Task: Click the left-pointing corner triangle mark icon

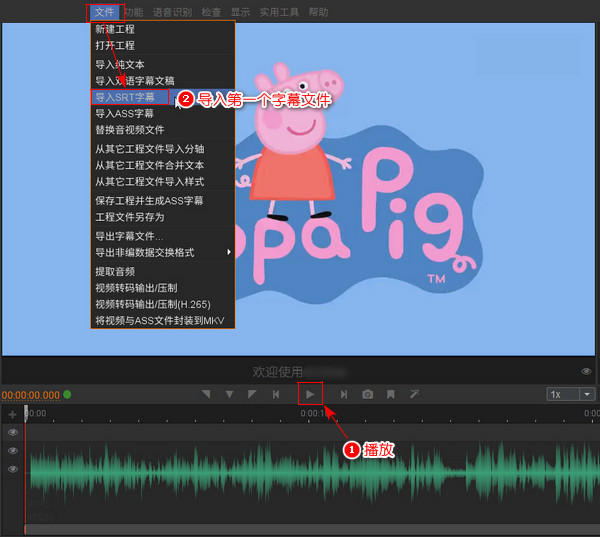Action: tap(206, 394)
